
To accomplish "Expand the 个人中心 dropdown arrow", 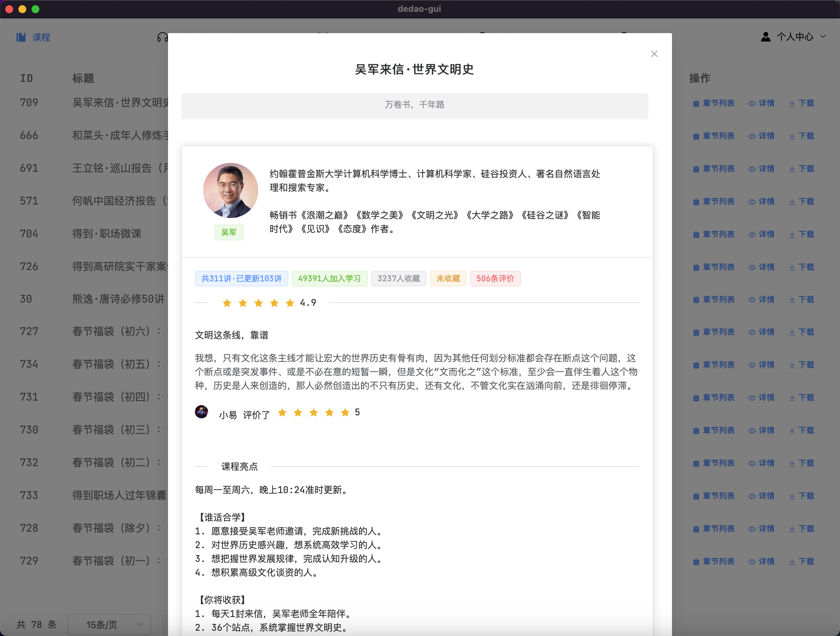I will [823, 37].
